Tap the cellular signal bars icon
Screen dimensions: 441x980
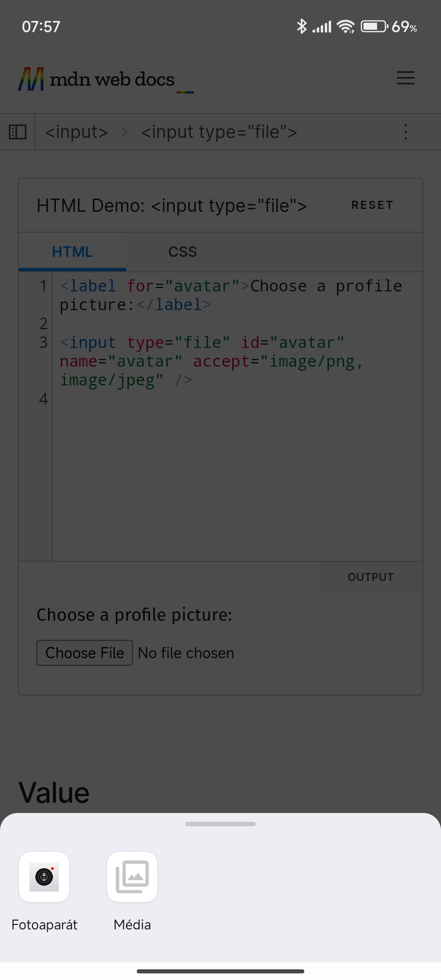322,27
